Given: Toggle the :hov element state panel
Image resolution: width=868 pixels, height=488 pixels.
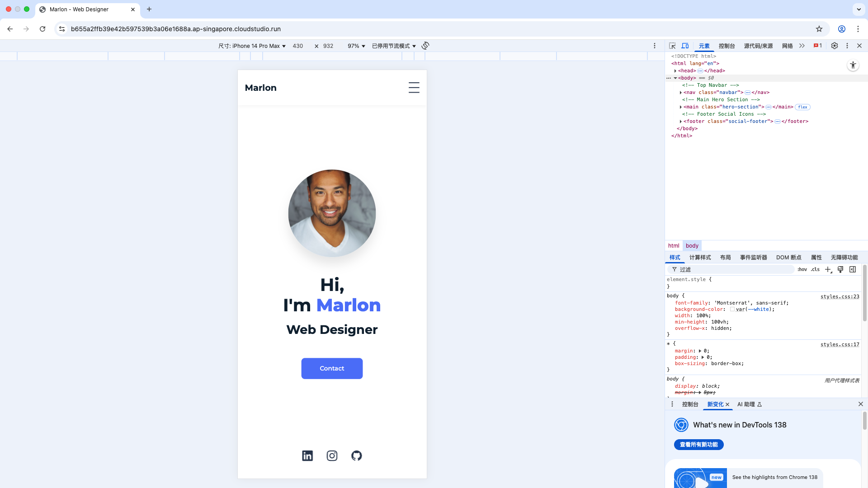Looking at the screenshot, I should (x=802, y=269).
